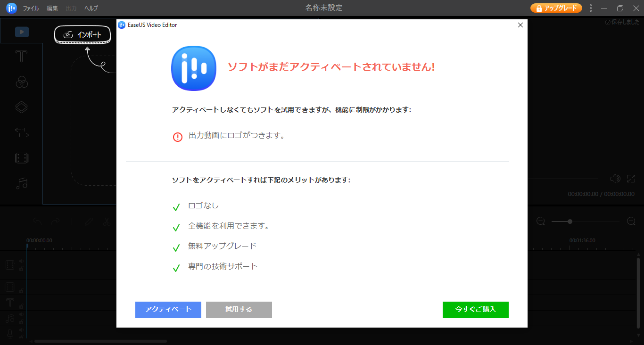
Task: Open the Filters panel icon in sidebar
Action: click(22, 82)
